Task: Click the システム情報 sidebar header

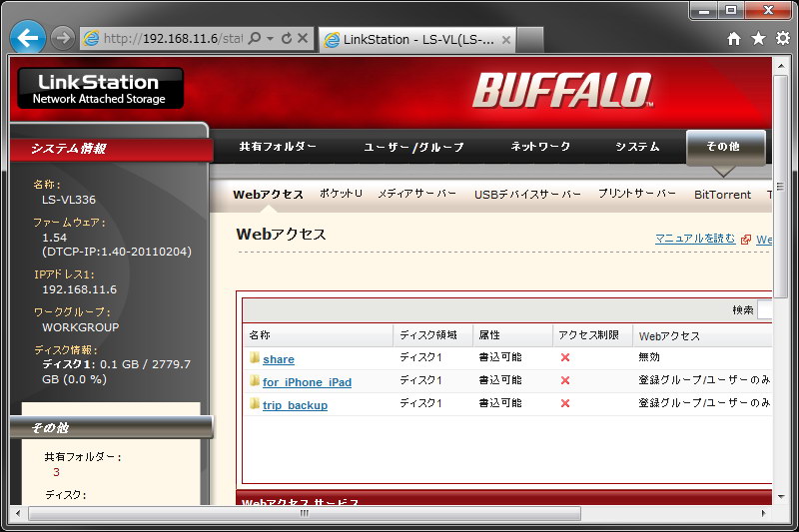Action: click(111, 149)
